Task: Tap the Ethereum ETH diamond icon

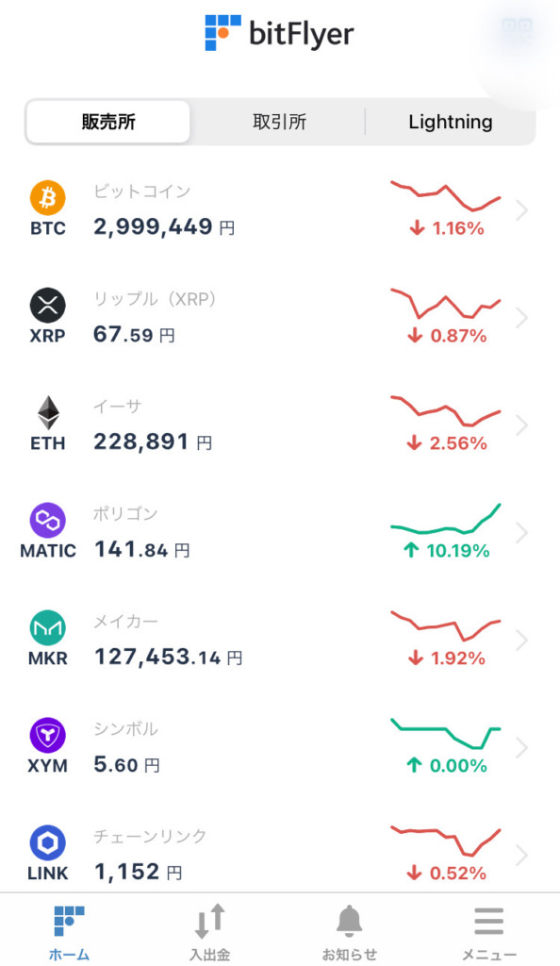Action: (48, 413)
